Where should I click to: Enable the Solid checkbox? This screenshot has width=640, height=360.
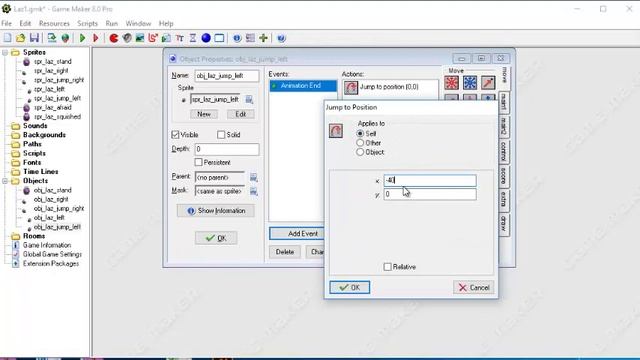point(221,134)
